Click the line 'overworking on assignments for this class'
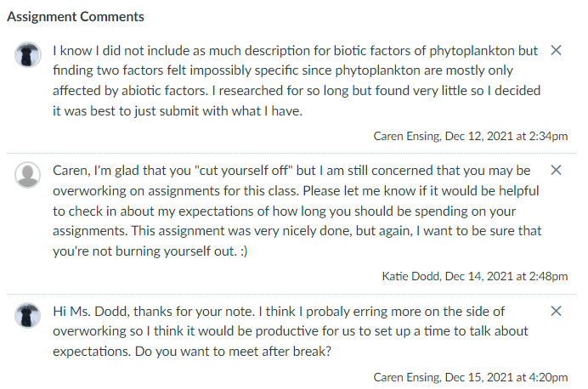 coord(296,191)
